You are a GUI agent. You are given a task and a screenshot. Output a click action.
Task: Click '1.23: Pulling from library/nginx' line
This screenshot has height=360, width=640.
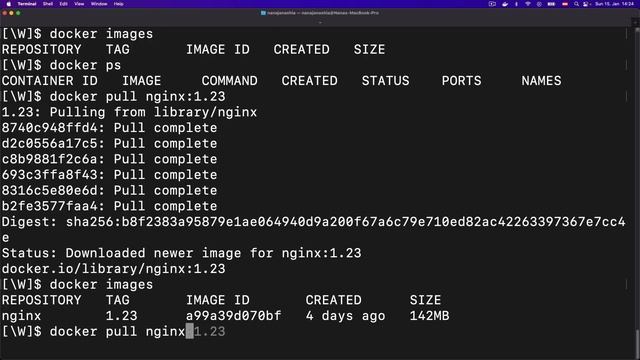129,112
